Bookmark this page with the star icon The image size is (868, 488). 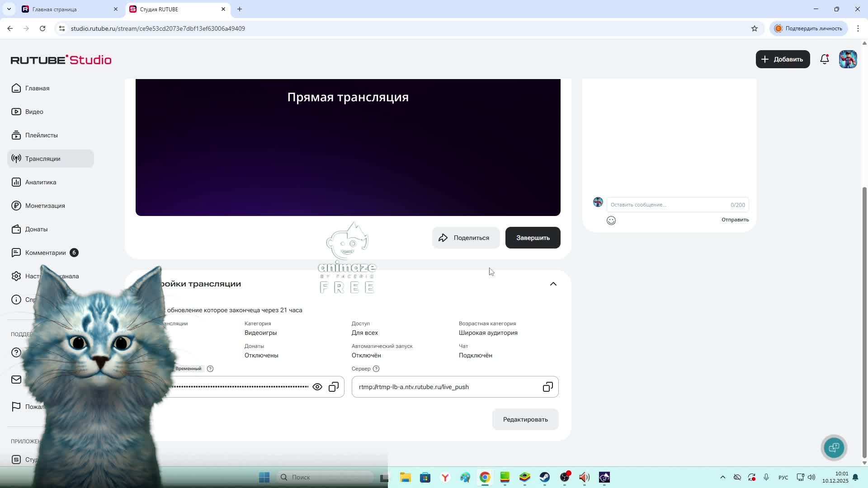click(x=755, y=28)
